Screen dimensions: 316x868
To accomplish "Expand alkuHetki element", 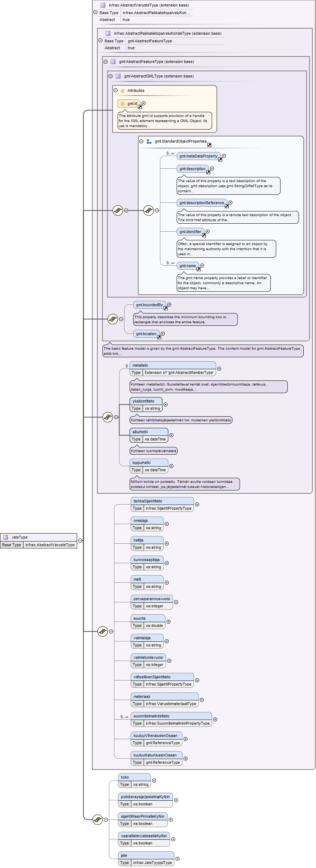I will tap(171, 435).
